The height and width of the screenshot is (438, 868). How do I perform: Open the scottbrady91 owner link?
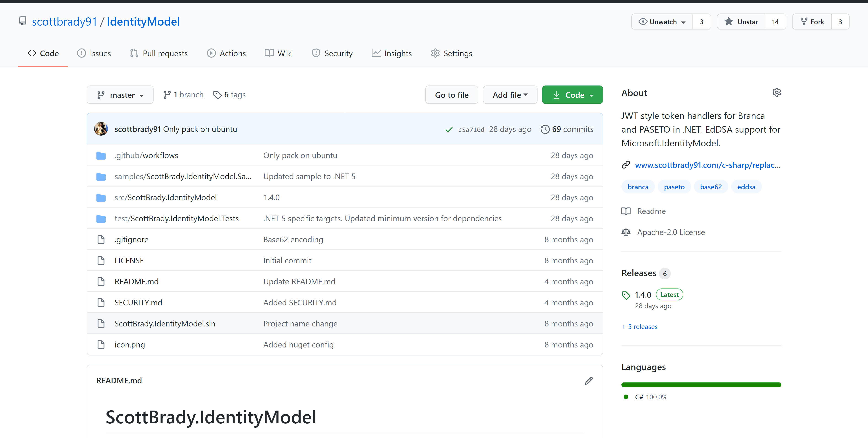[64, 21]
